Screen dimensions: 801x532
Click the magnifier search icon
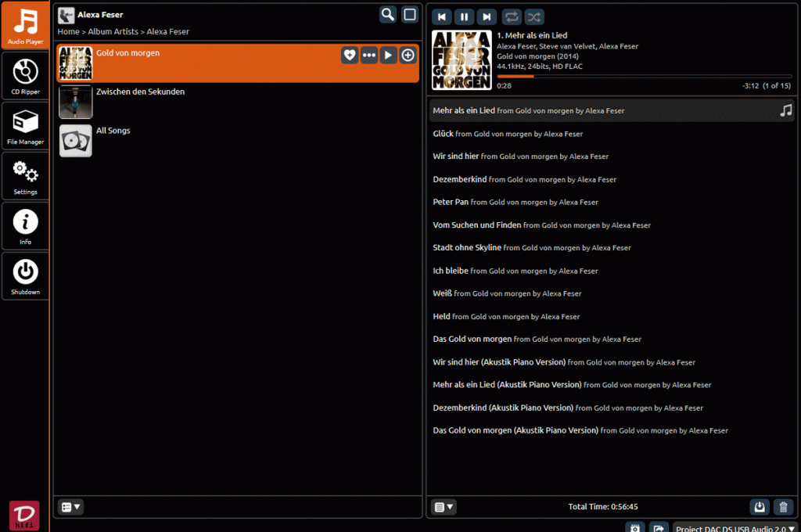click(x=388, y=14)
